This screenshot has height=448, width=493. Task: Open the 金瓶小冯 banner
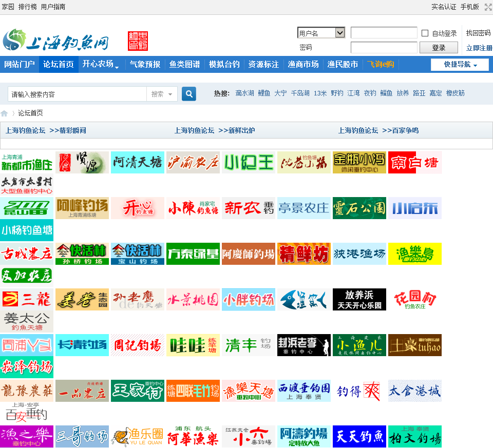pos(359,163)
